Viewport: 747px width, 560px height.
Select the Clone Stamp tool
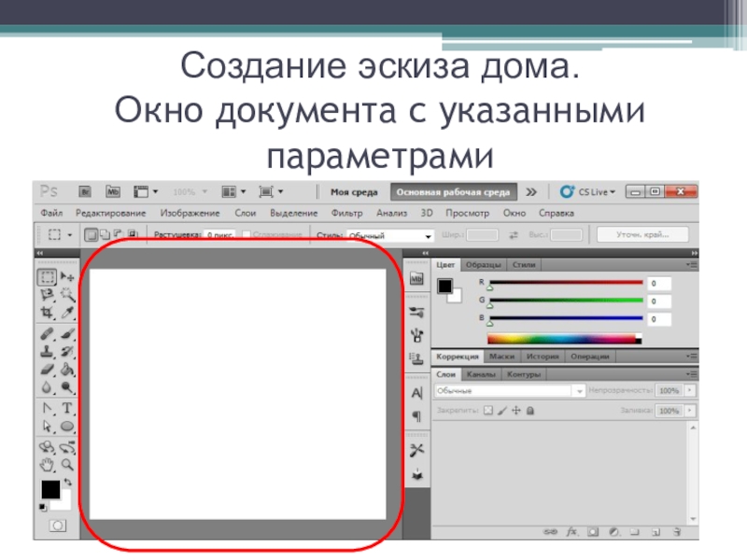pos(47,352)
